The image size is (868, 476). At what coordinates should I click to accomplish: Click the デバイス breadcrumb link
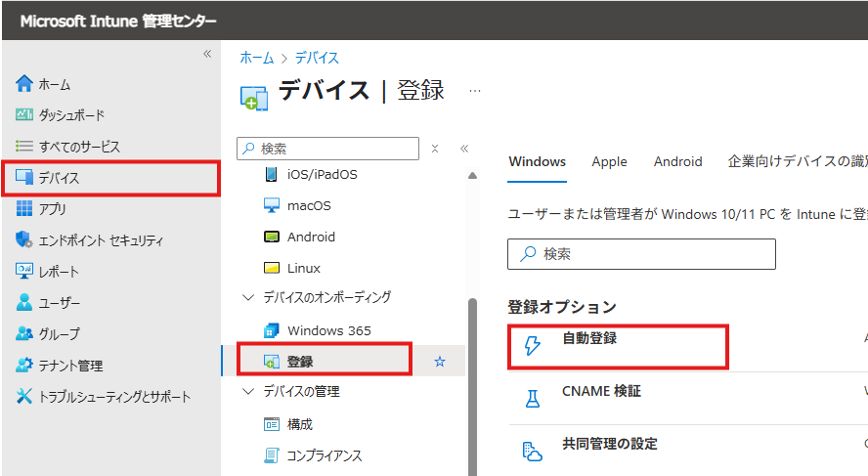[x=317, y=58]
